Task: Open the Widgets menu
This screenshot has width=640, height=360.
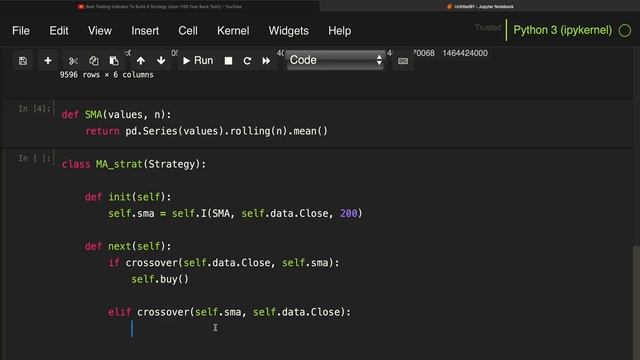Action: pos(289,31)
